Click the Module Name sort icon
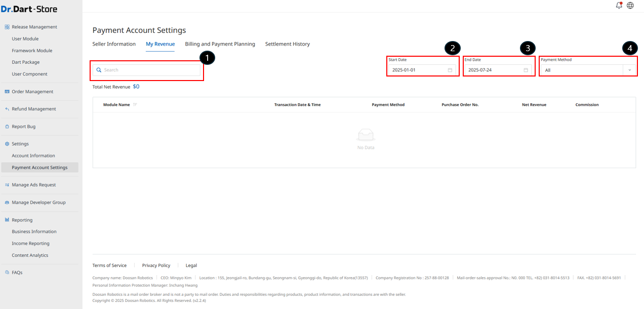This screenshot has width=644, height=309. point(135,105)
